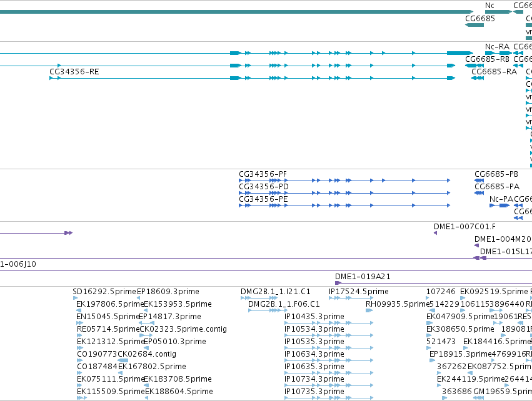532x401 pixels.
Task: Click the EK167802.5prime EST label
Action: pos(152,367)
